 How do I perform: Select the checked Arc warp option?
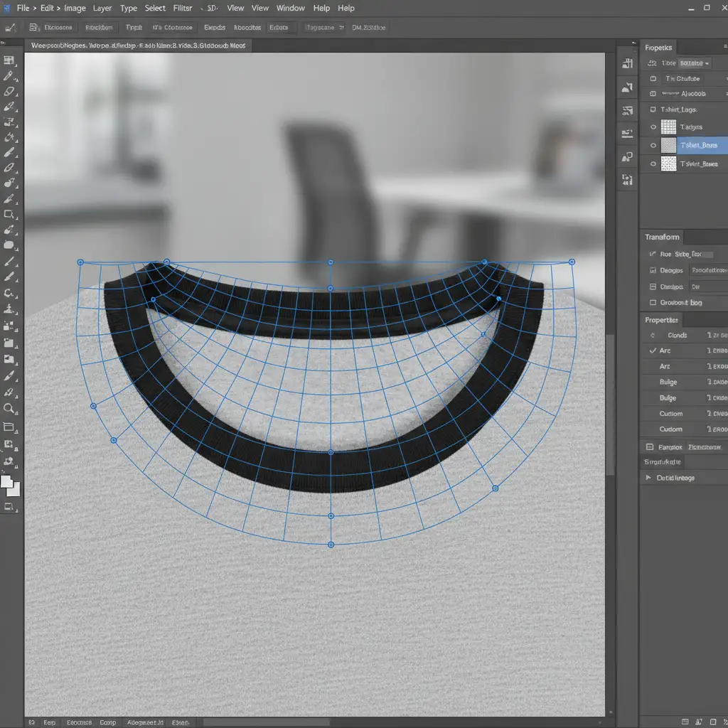coord(665,350)
